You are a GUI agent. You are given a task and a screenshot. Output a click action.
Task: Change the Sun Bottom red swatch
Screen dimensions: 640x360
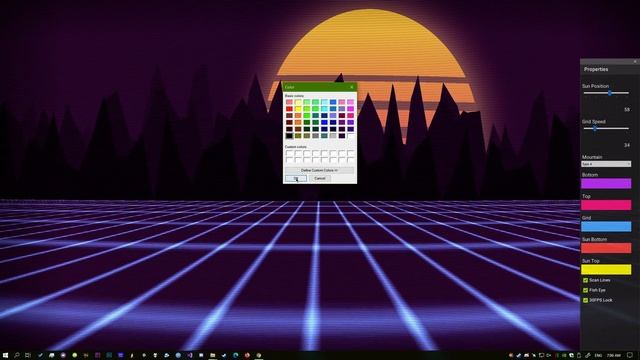tap(606, 248)
